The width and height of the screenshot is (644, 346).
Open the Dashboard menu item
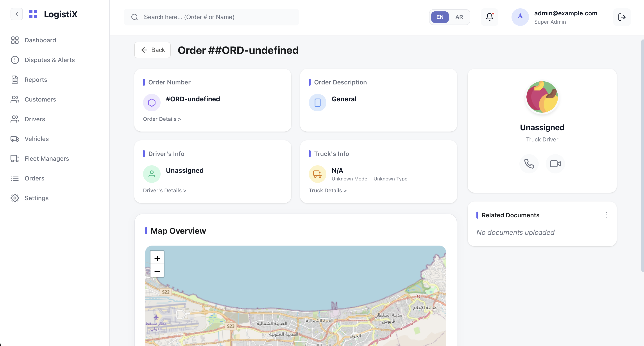coord(40,40)
